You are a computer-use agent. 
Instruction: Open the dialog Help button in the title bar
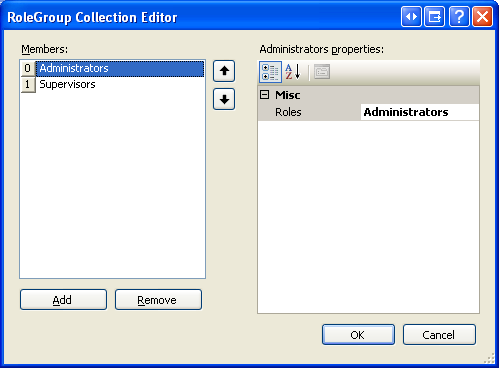(459, 16)
